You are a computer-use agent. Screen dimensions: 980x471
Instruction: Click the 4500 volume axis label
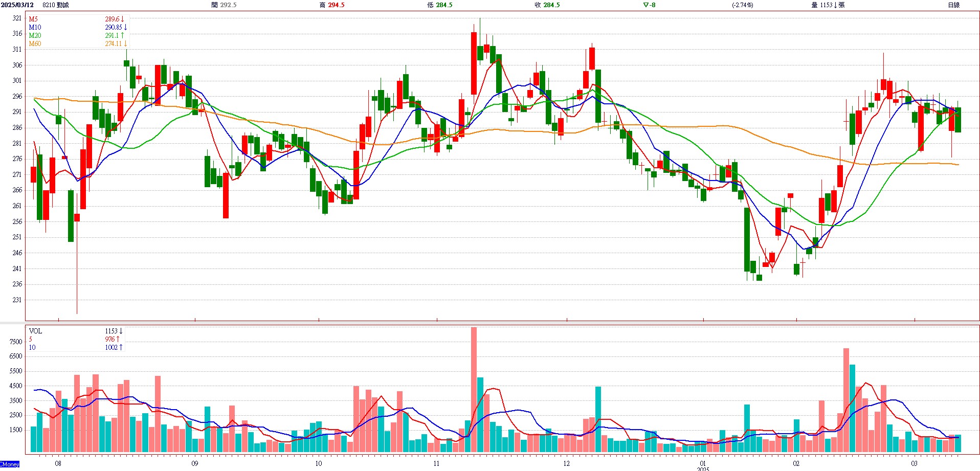tap(16, 386)
